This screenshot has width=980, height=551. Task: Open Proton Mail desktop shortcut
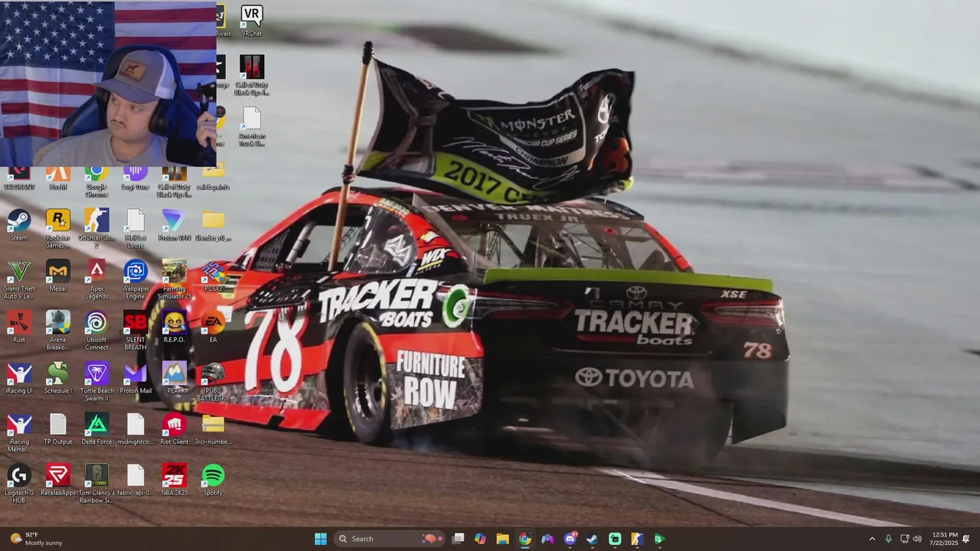pos(136,378)
